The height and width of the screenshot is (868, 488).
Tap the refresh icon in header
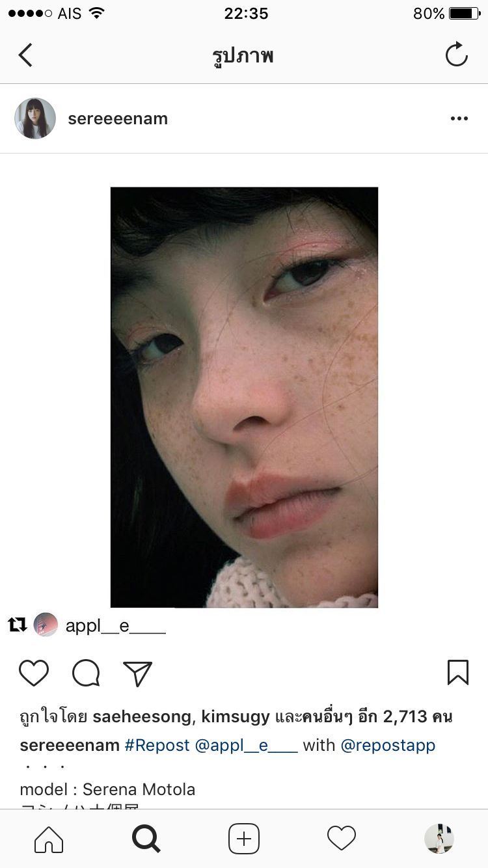pyautogui.click(x=457, y=55)
